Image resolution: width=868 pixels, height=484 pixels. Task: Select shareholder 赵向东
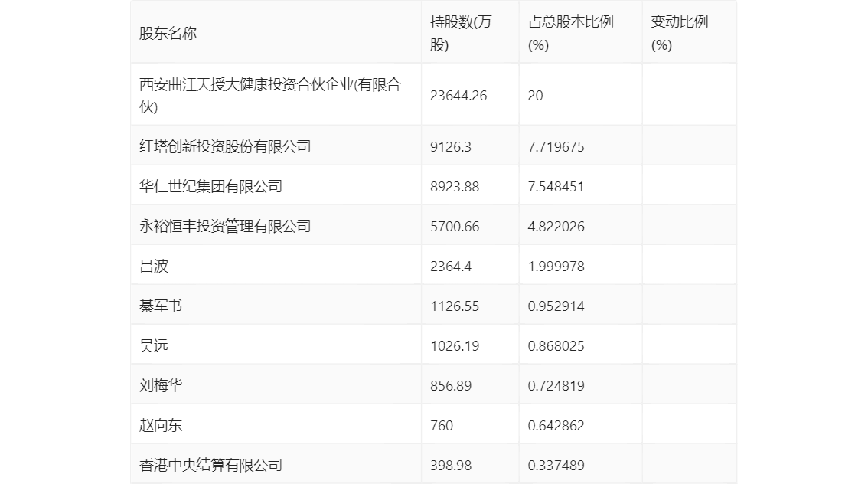[161, 426]
